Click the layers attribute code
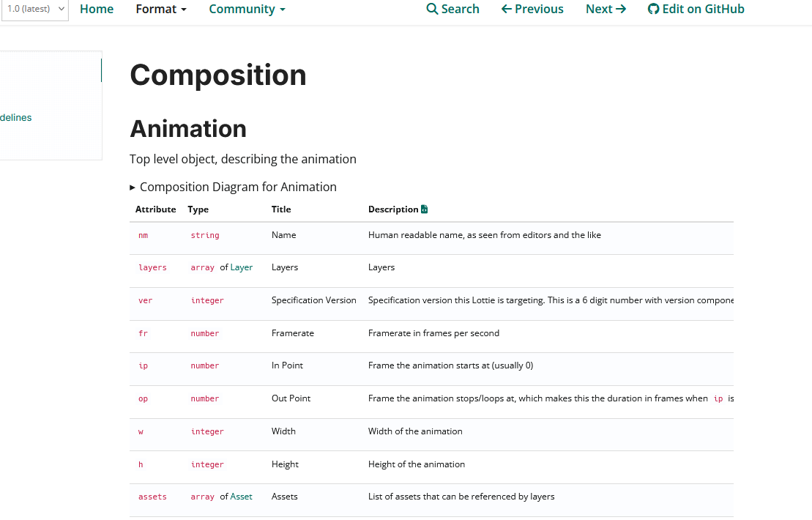The width and height of the screenshot is (812, 520). pos(152,267)
